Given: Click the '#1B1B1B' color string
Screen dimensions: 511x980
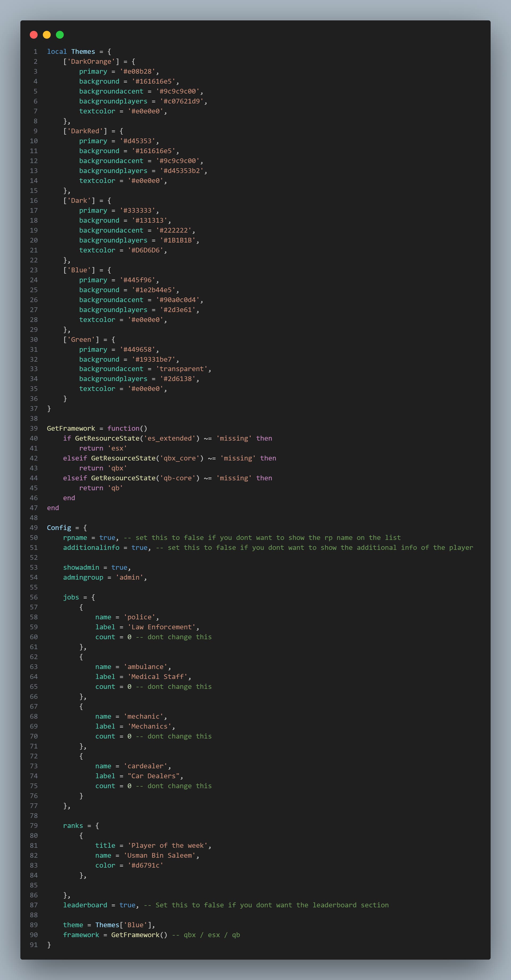Looking at the screenshot, I should [178, 240].
